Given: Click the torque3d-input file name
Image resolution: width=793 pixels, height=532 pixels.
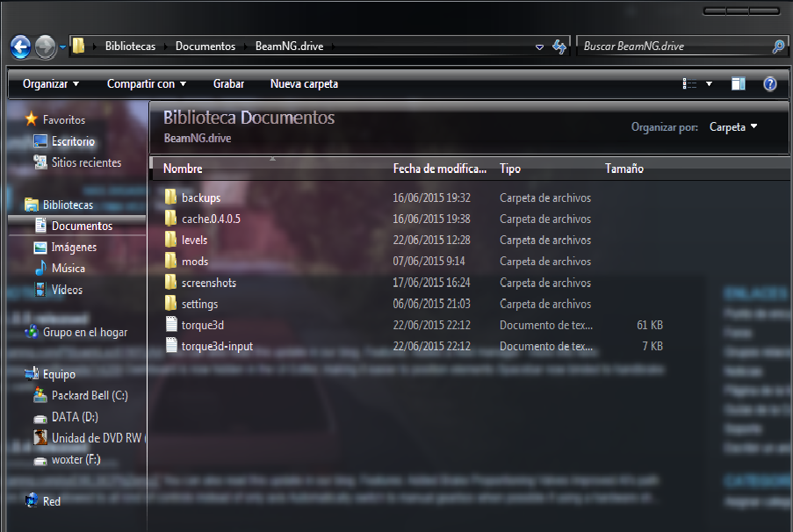Looking at the screenshot, I should (217, 347).
